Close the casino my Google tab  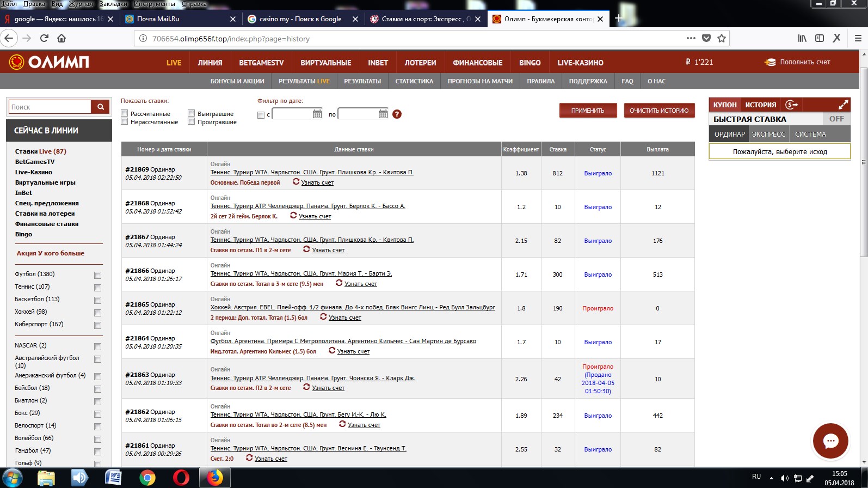coord(355,19)
